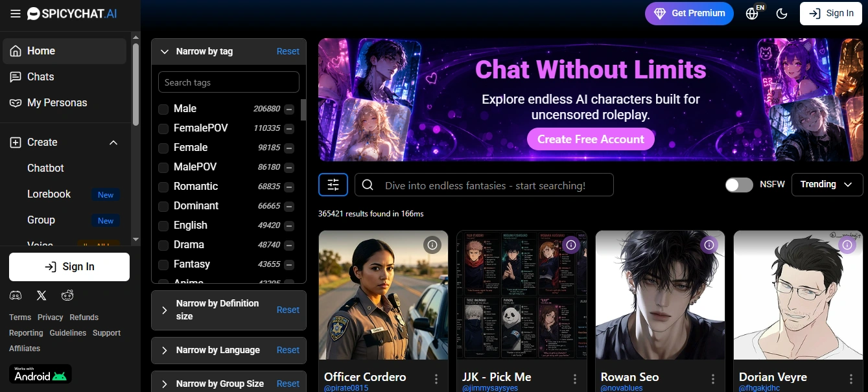Open the Reddit icon link

click(x=67, y=295)
